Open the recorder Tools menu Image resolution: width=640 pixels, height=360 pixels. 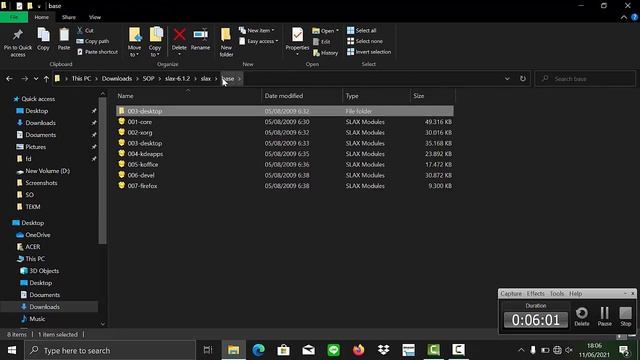(557, 293)
